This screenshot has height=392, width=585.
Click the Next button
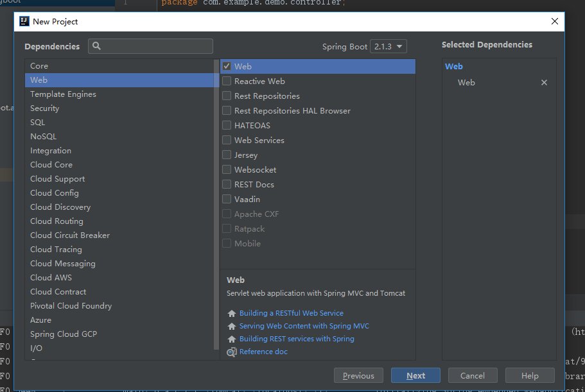415,375
